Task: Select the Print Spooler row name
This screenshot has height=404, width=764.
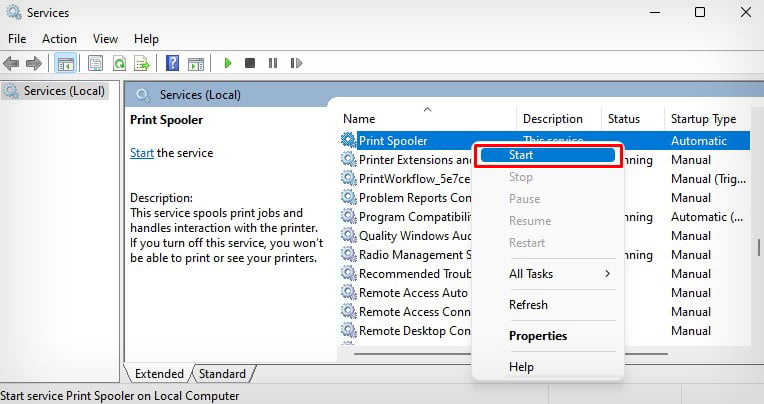Action: (x=393, y=141)
